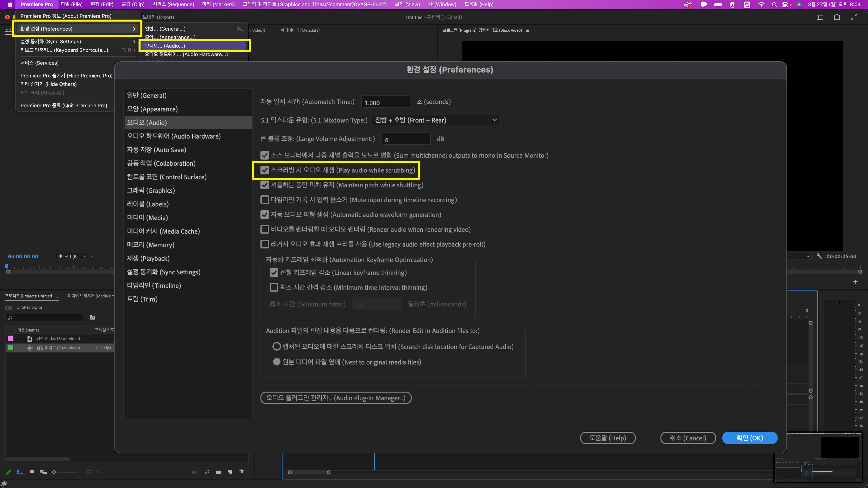Toggle Maintain pitch while shuttling
The image size is (868, 488).
tap(264, 185)
